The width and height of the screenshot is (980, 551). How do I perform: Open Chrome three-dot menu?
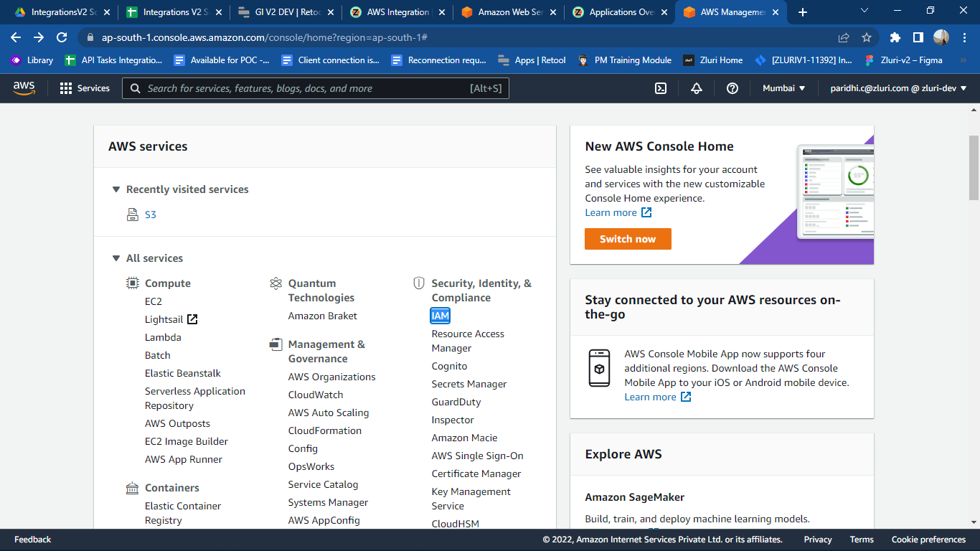tap(963, 37)
